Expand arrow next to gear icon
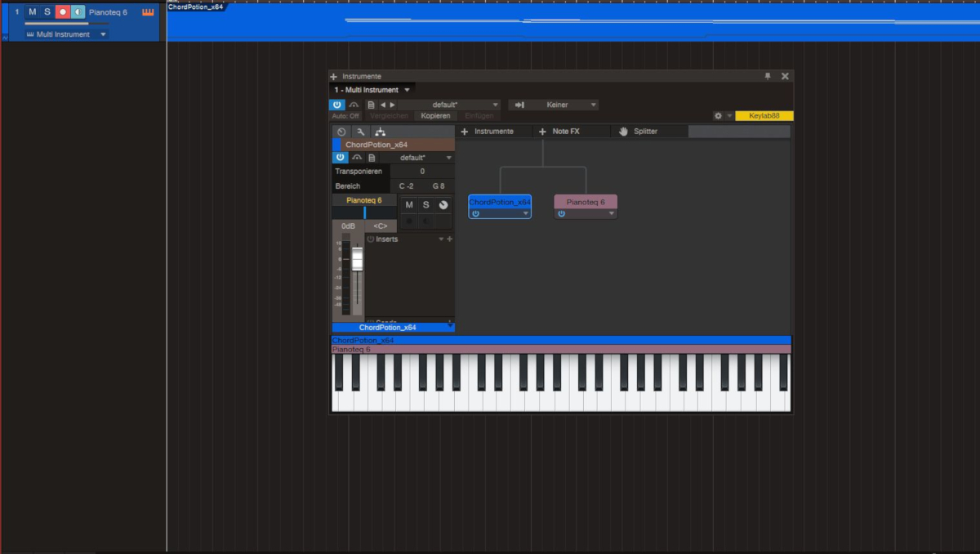The height and width of the screenshot is (554, 980). click(729, 116)
